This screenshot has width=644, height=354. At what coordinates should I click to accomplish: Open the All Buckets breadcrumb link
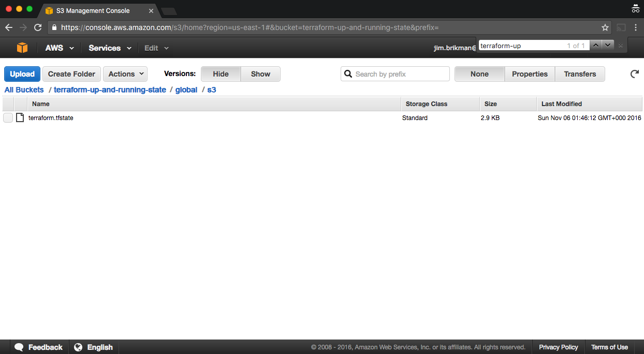[24, 90]
